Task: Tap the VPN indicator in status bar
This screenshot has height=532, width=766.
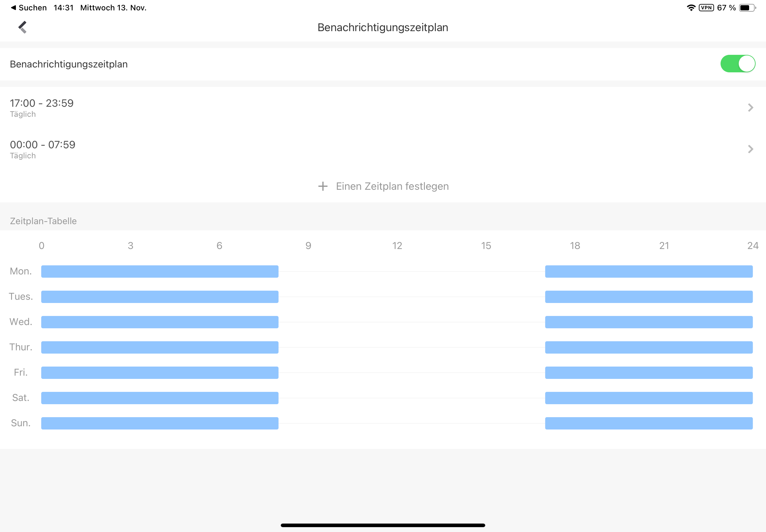Action: click(x=706, y=8)
